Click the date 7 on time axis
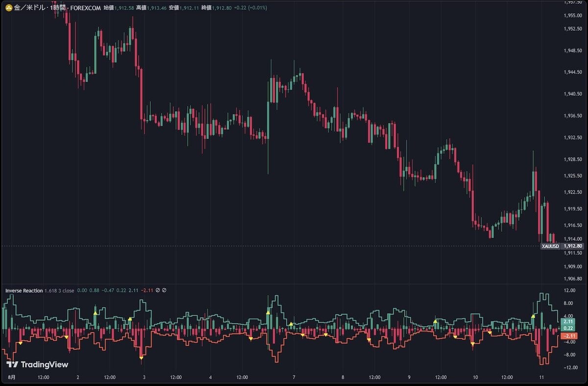588x386 pixels. (294, 377)
